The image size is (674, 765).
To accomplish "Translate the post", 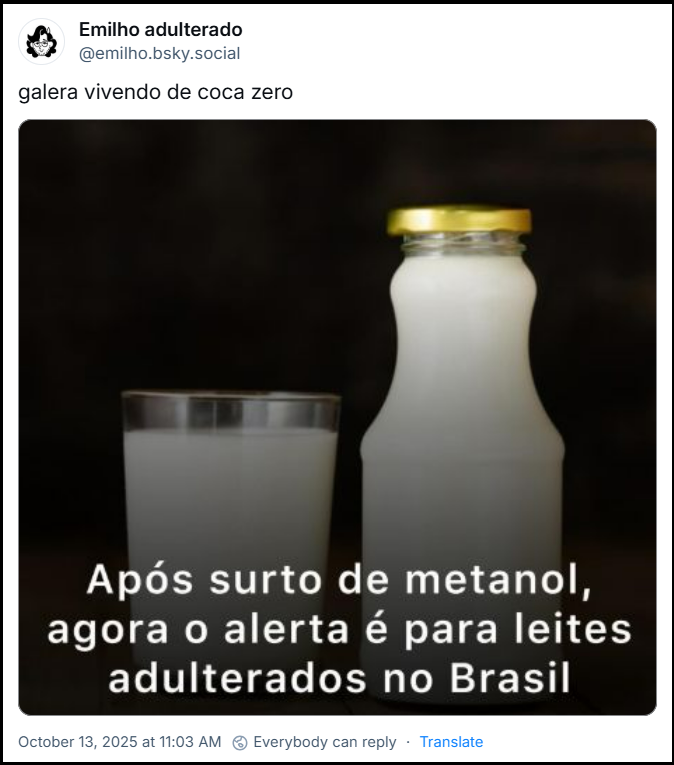I will pos(451,742).
